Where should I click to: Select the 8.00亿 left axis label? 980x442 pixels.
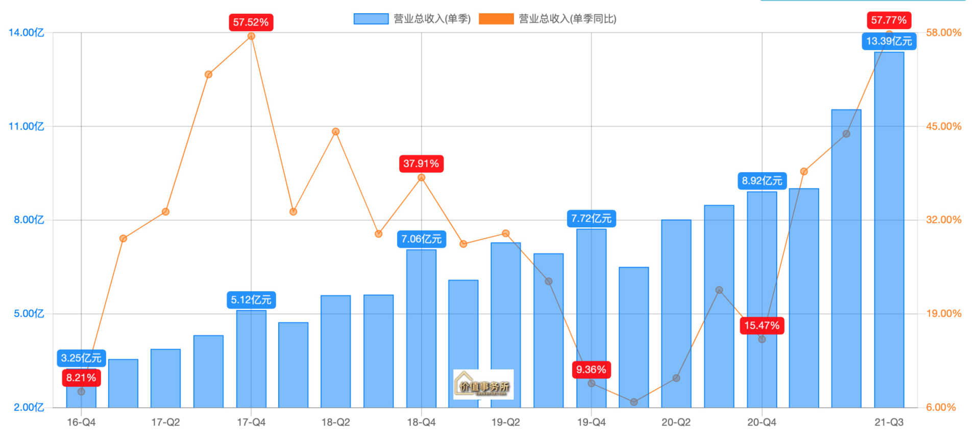point(29,220)
